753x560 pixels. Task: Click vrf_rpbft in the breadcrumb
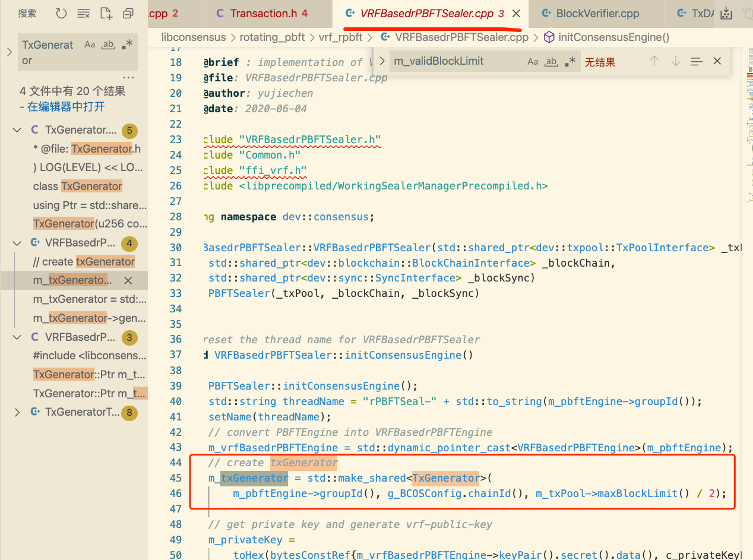coord(340,37)
